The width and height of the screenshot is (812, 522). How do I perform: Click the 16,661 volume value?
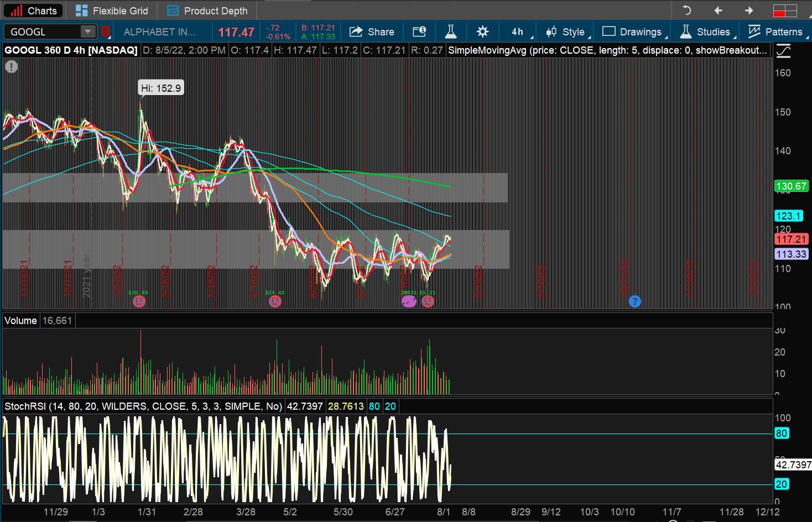click(x=57, y=321)
